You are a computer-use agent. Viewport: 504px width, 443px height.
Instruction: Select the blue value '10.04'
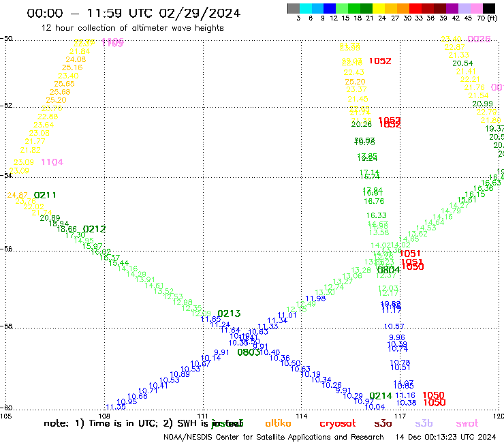pos(375,407)
